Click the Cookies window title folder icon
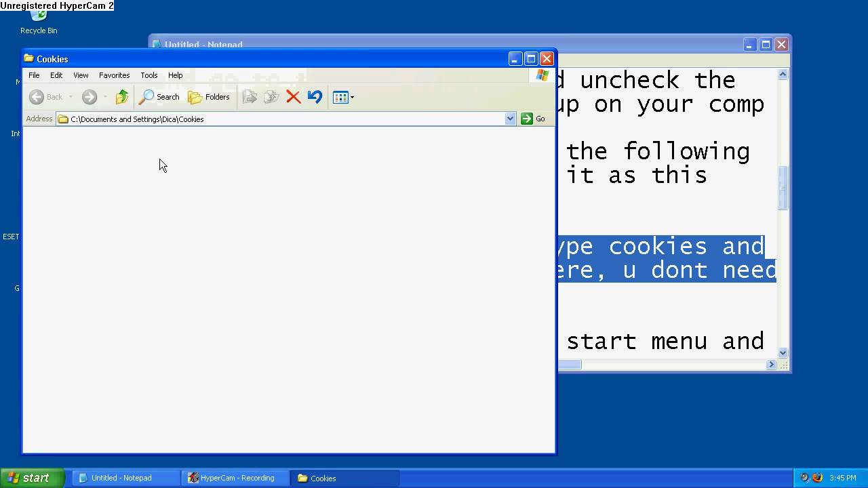The height and width of the screenshot is (488, 868). click(x=29, y=58)
